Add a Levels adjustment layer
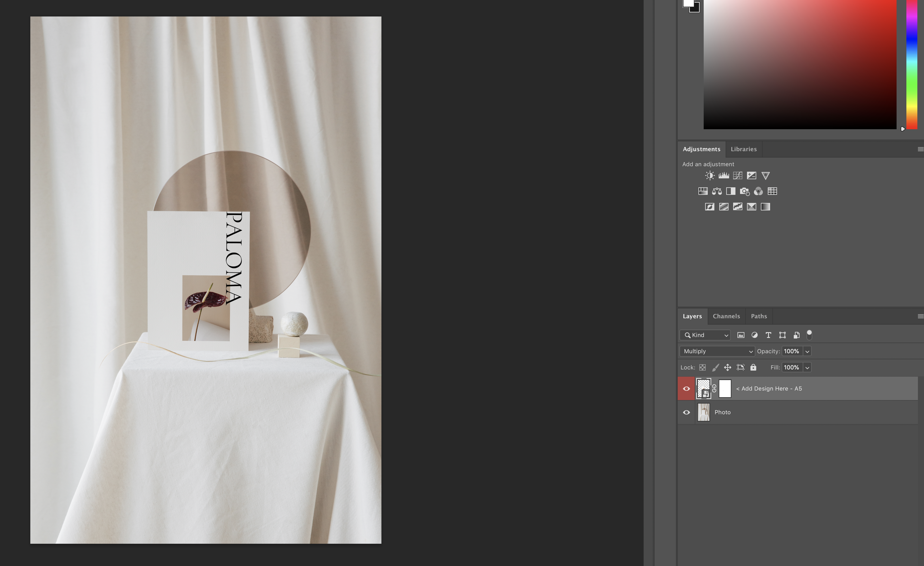924x566 pixels. [x=723, y=176]
